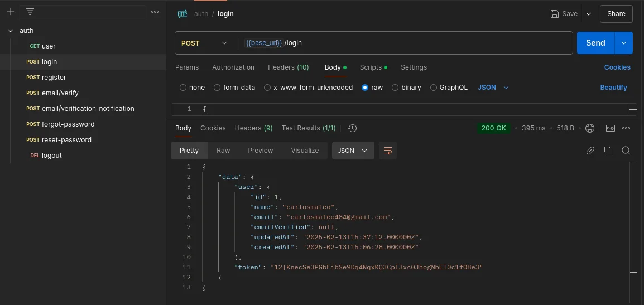Screen dimensions: 644x305
Task: Toggle line wrap icon in response
Action: [x=388, y=151]
